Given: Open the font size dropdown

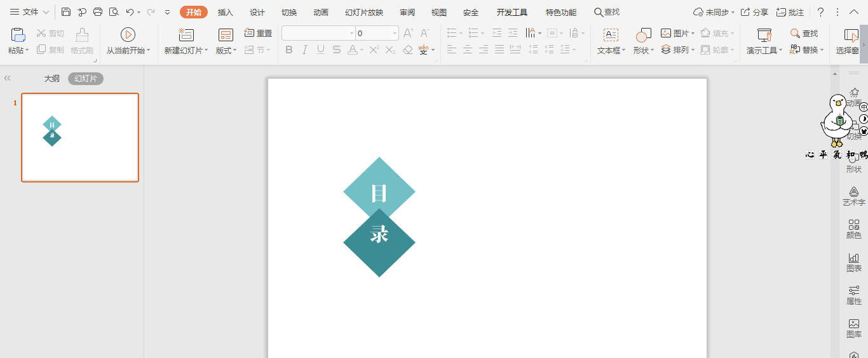Looking at the screenshot, I should (x=395, y=33).
